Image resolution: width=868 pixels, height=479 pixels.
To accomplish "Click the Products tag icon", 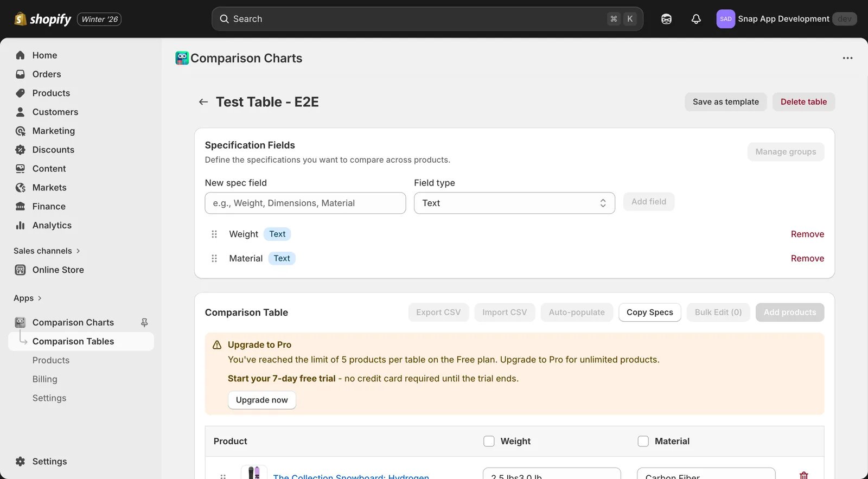I will click(20, 93).
